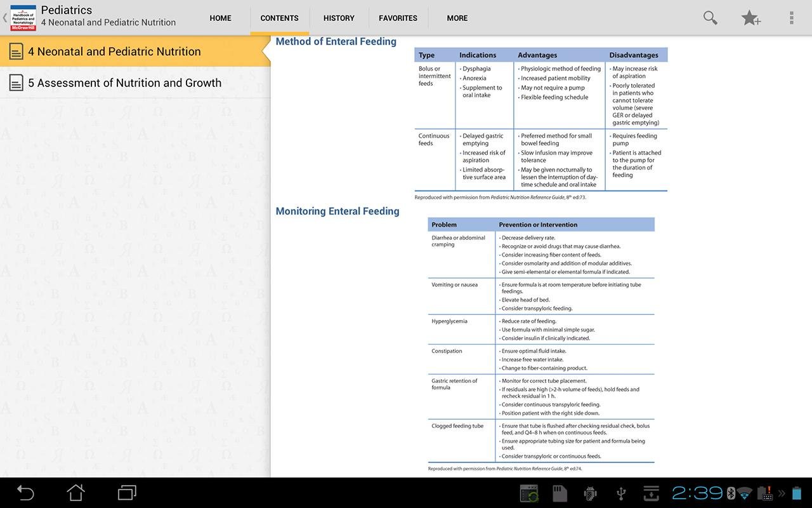Tap the 'Disadvantages' column header
Viewport: 812px width, 508px height.
[x=634, y=55]
